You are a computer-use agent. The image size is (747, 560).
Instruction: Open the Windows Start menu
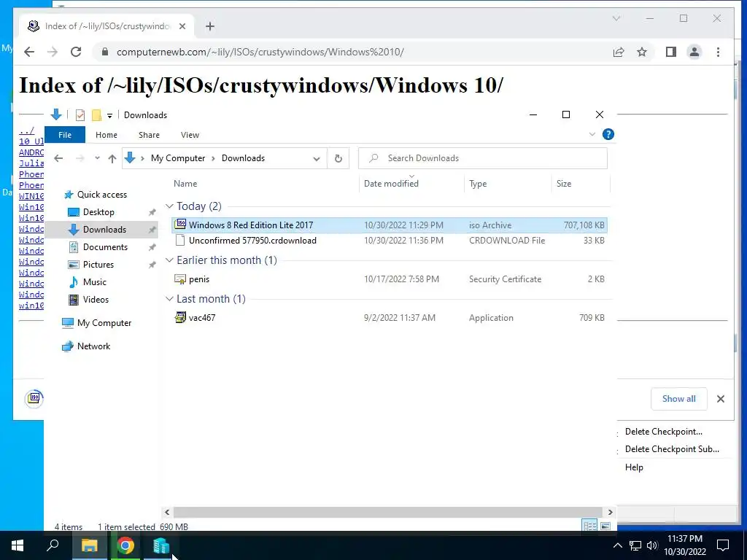tap(18, 545)
